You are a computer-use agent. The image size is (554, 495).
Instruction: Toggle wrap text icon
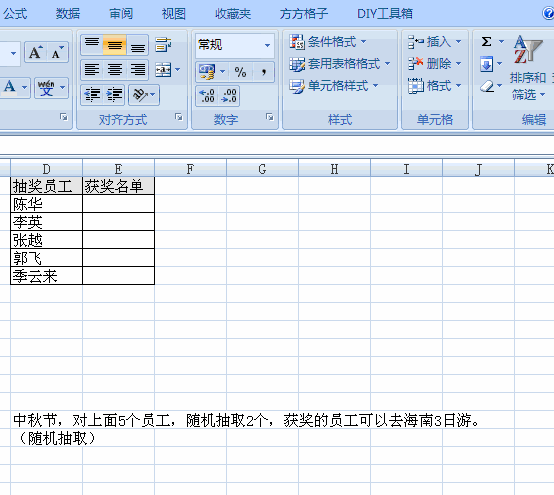(x=163, y=45)
